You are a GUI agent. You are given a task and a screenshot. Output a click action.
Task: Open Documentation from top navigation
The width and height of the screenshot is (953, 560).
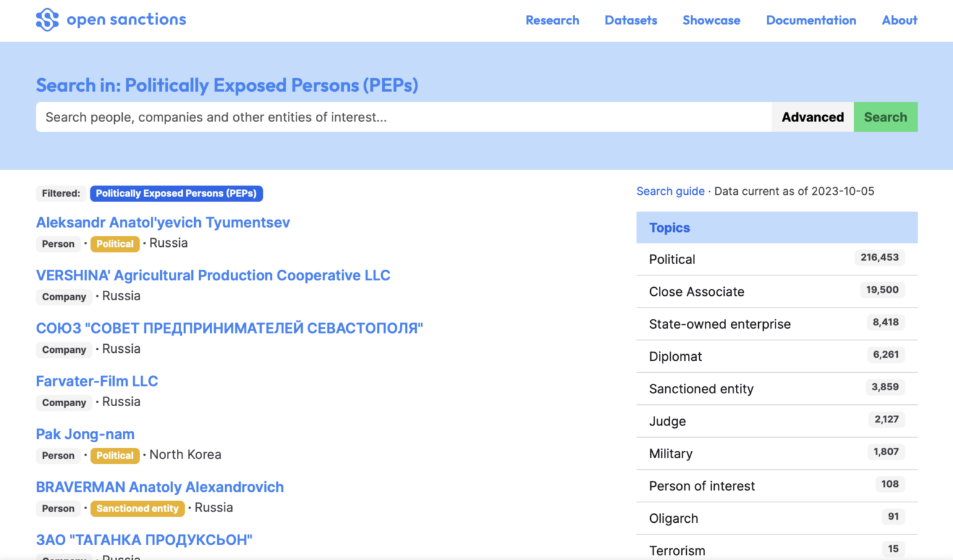tap(810, 20)
